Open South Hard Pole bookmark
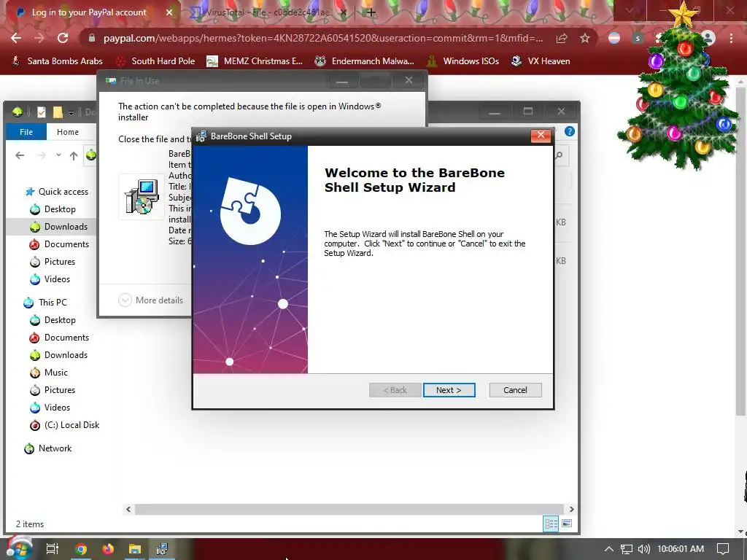The height and width of the screenshot is (560, 747). coord(156,61)
